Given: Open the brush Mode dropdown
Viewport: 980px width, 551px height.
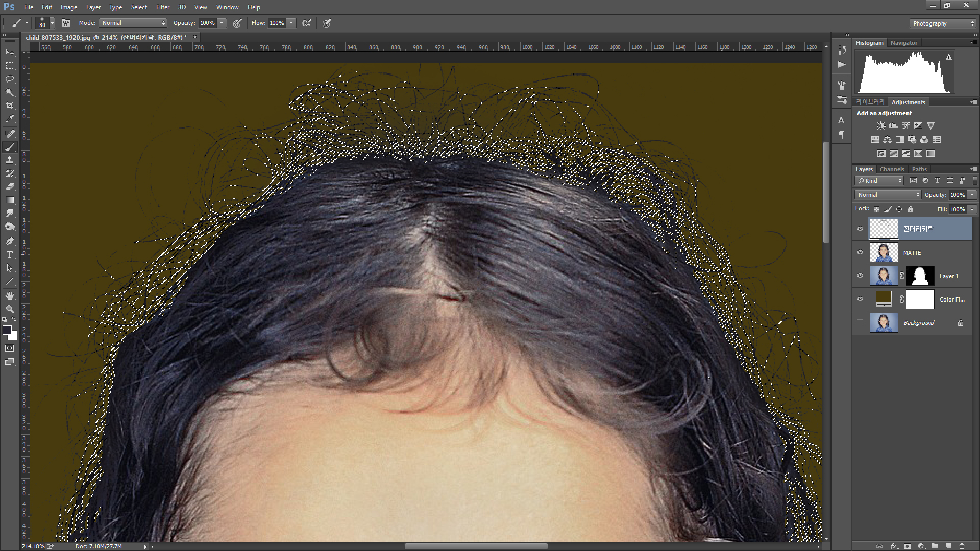Looking at the screenshot, I should coord(133,23).
